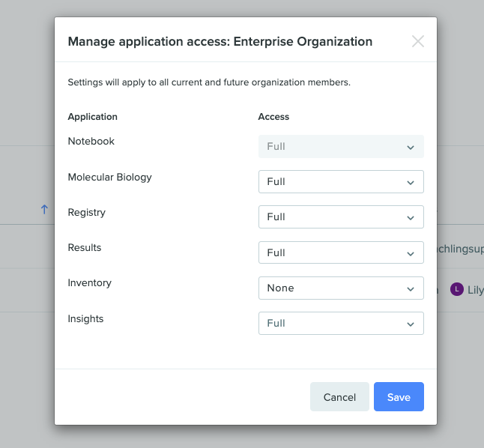The height and width of the screenshot is (448, 484).
Task: Open the Insights access dropdown
Action: (x=341, y=323)
